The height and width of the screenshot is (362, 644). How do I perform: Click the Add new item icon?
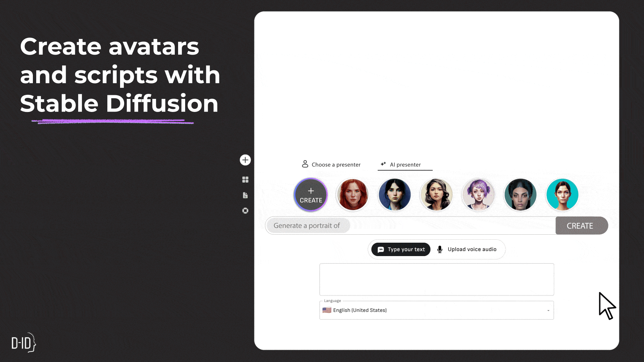click(245, 160)
